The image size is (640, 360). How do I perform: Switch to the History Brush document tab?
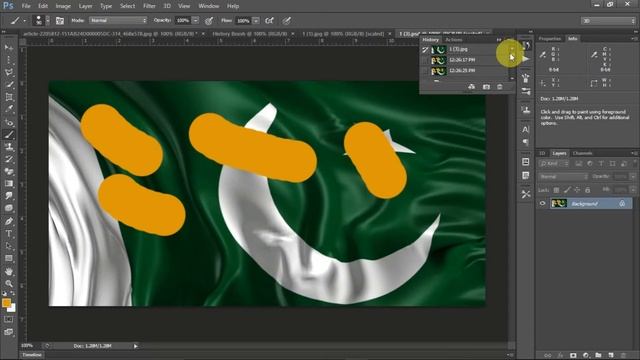click(250, 34)
